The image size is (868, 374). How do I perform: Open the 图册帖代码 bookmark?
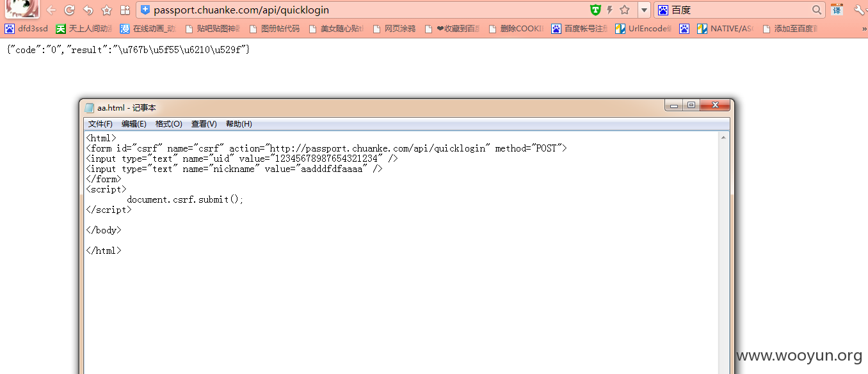[274, 29]
